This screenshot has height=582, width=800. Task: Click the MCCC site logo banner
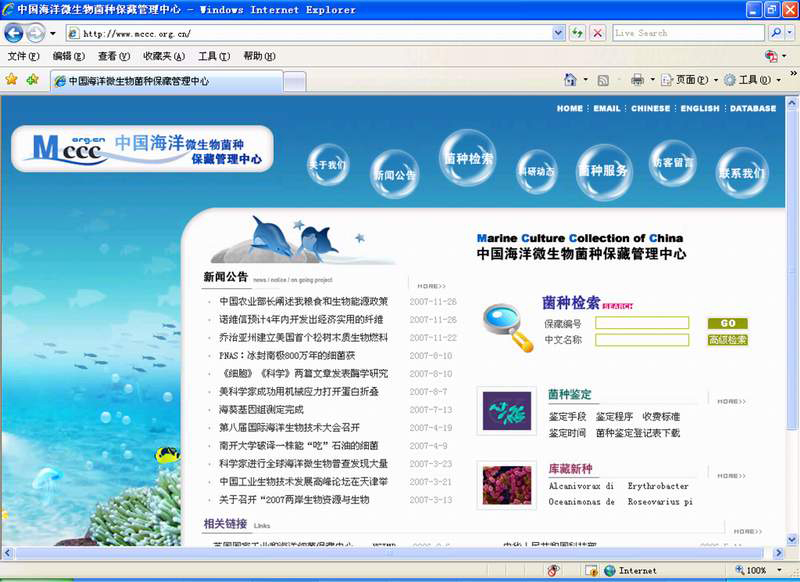pyautogui.click(x=142, y=148)
